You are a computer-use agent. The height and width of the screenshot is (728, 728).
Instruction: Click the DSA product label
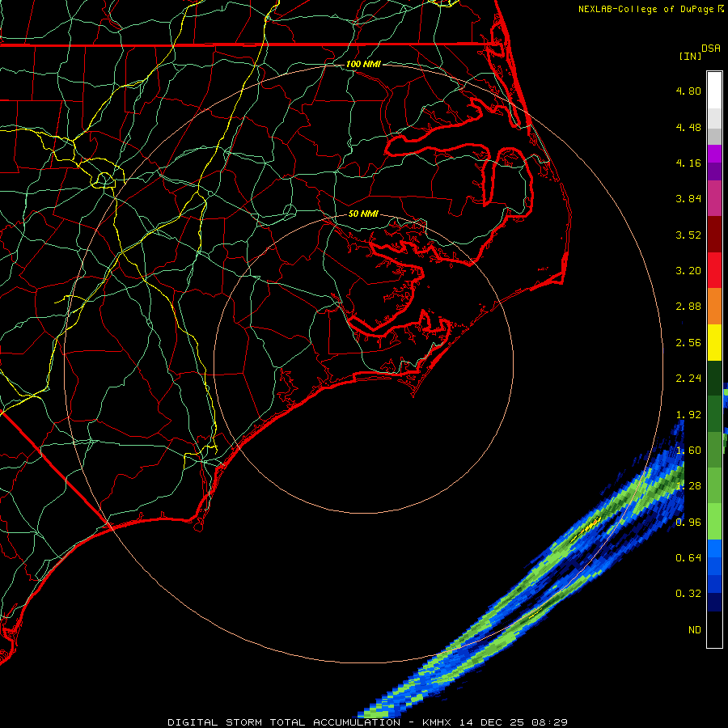tap(711, 49)
